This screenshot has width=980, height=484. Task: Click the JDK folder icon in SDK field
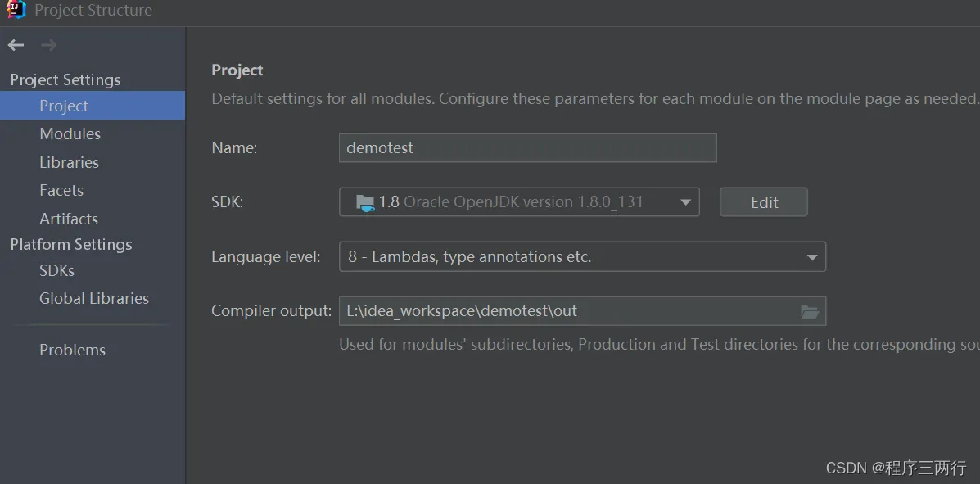[365, 202]
